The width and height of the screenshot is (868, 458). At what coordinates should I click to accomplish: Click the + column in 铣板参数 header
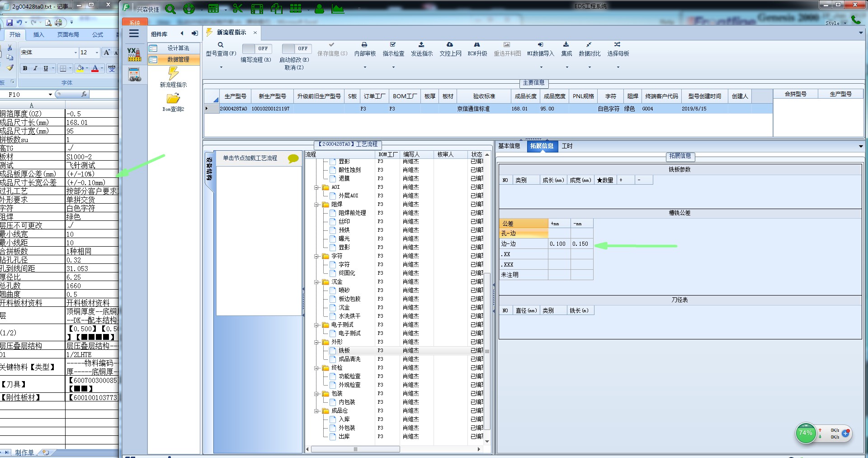pos(625,180)
